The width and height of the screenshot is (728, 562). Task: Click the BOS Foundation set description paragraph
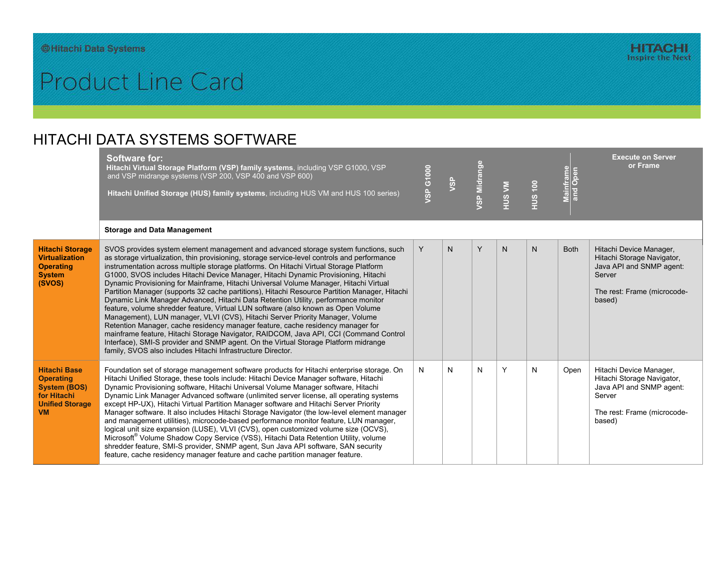click(255, 412)
